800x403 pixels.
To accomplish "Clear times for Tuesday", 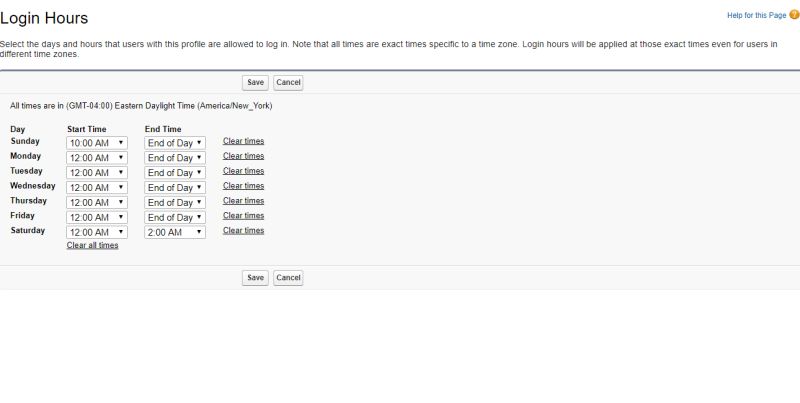I will click(x=243, y=171).
